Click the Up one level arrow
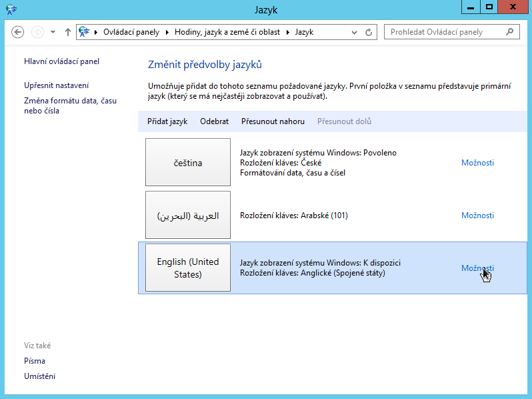The height and width of the screenshot is (399, 532). 67,32
